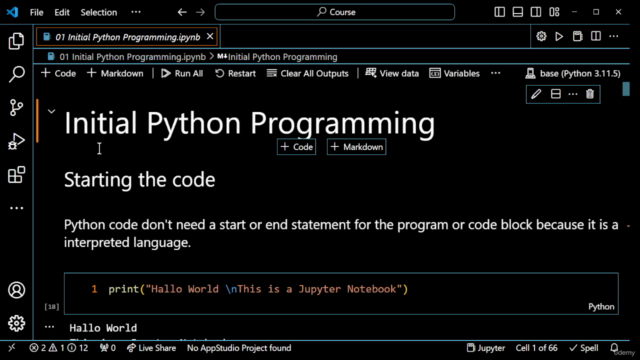Screen dimensions: 640x360
Task: Click Hallo World output text
Action: point(103,328)
